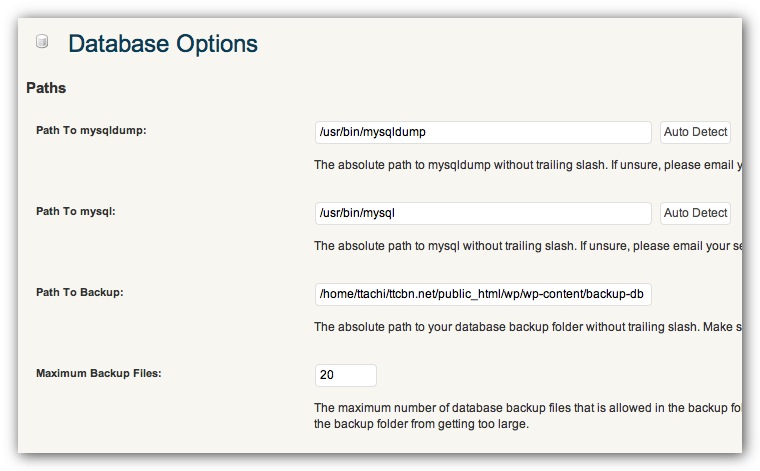The width and height of the screenshot is (760, 471).
Task: Click the "from getting too large" help line
Action: tap(421, 423)
